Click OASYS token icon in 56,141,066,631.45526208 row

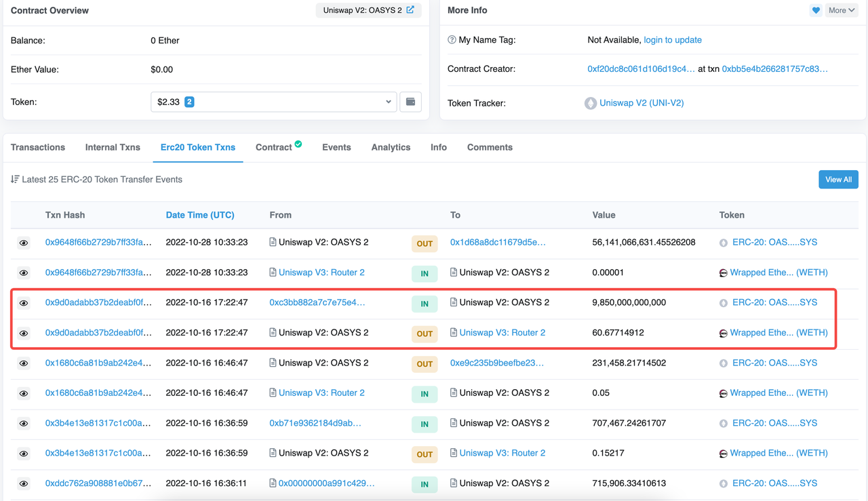pyautogui.click(x=724, y=243)
